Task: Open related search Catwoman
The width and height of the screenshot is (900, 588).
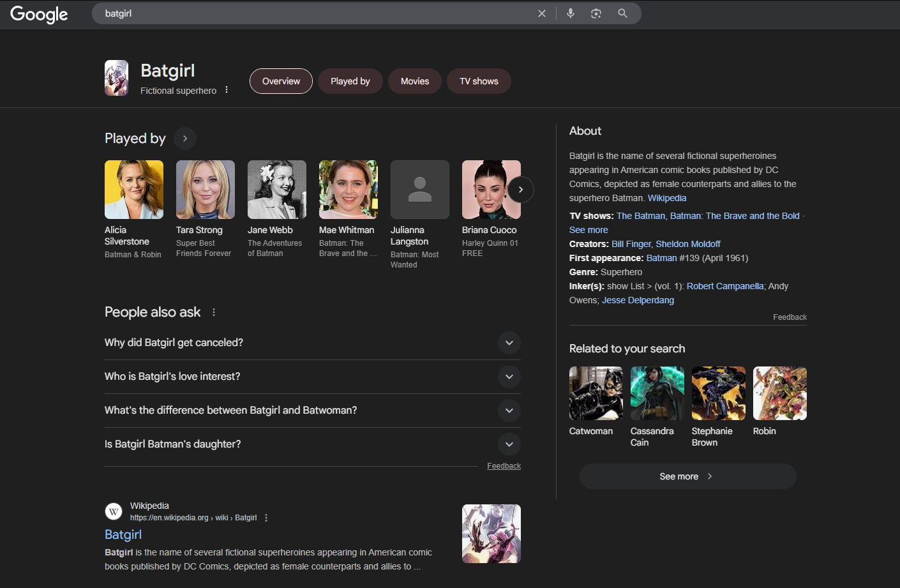Action: (596, 402)
